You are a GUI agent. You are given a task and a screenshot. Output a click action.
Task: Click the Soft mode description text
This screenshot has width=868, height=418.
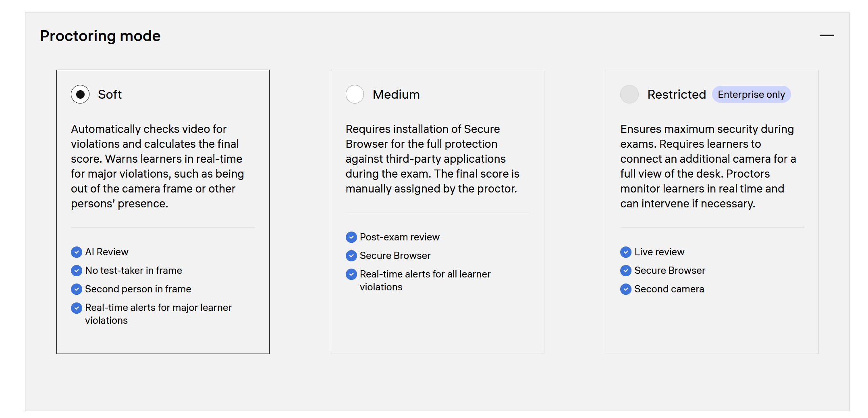[x=157, y=166]
